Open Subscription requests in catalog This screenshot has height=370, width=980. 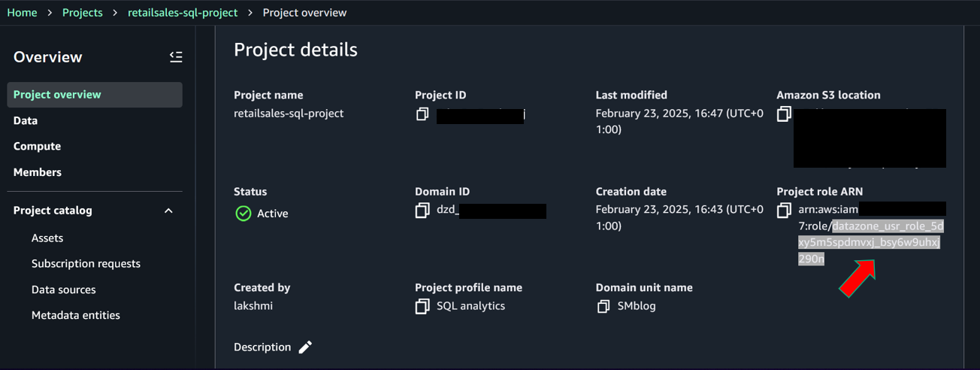tap(86, 264)
